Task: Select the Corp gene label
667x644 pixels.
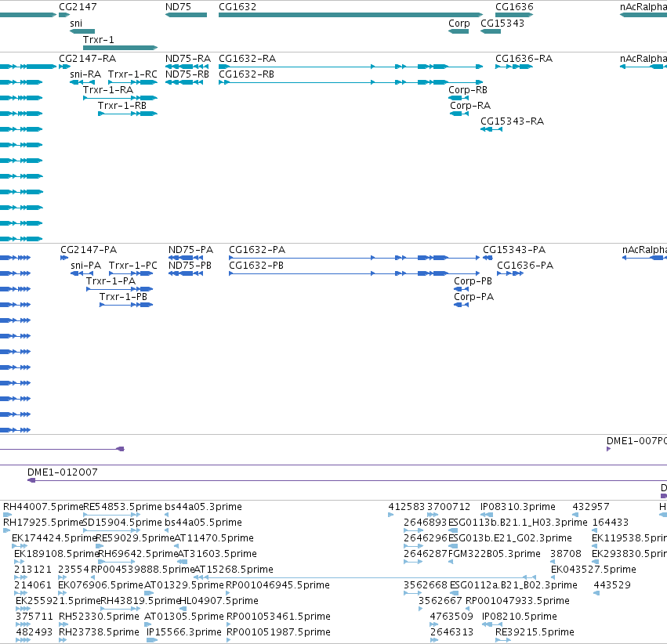Action: click(x=459, y=24)
